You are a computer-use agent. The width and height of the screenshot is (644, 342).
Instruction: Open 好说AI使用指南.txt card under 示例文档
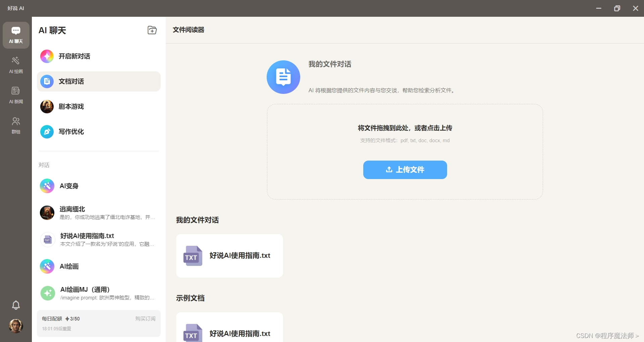click(229, 327)
